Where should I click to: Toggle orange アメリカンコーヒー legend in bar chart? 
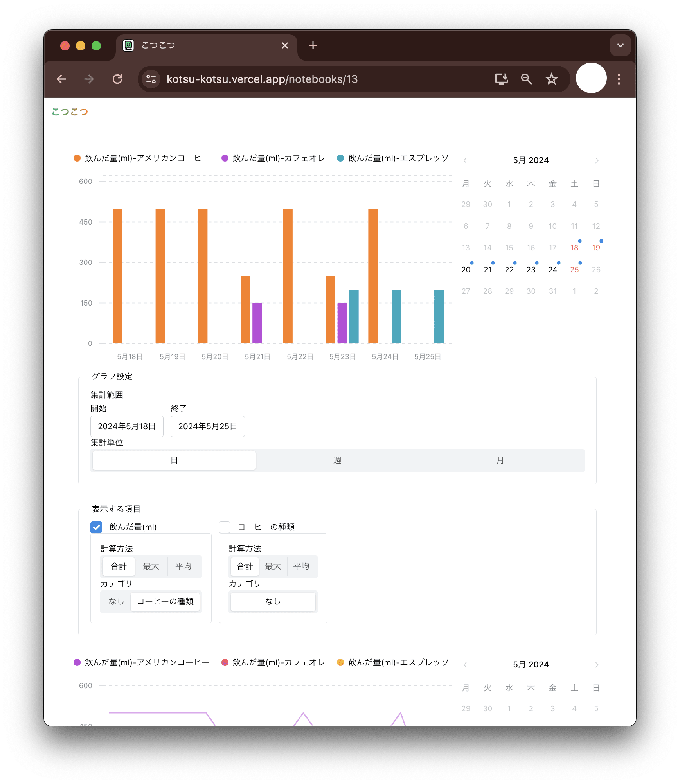[142, 158]
